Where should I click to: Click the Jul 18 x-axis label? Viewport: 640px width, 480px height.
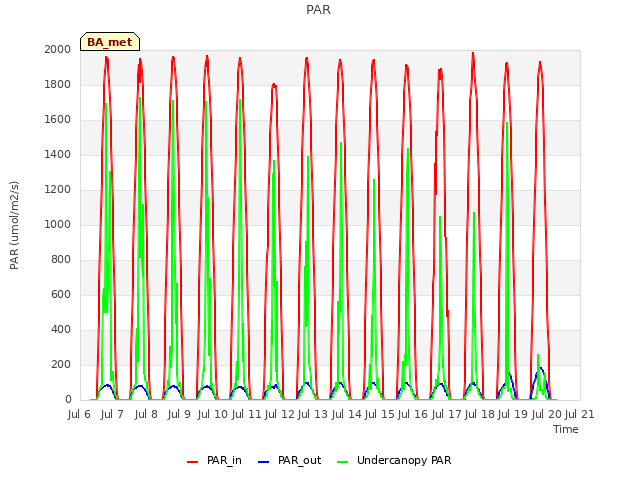(480, 415)
